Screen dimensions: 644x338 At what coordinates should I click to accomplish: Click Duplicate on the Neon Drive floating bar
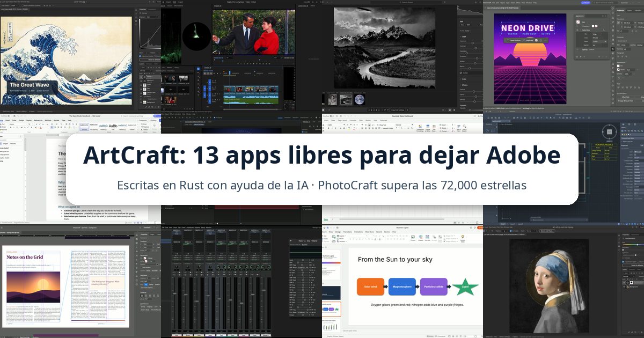(528, 40)
